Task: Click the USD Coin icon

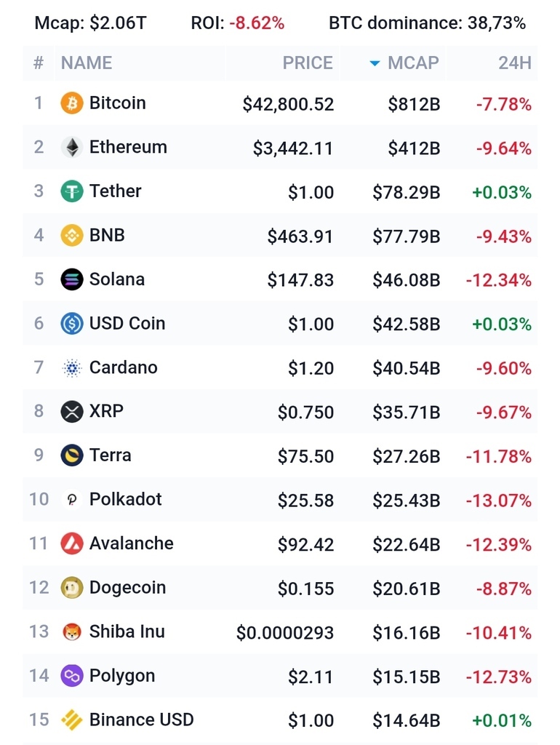Action: (x=72, y=324)
